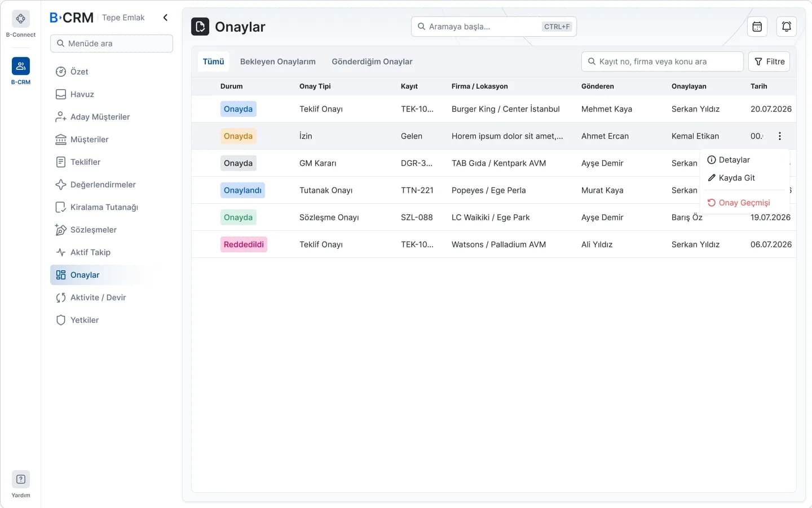Click the Onaylar page title icon

click(x=200, y=27)
